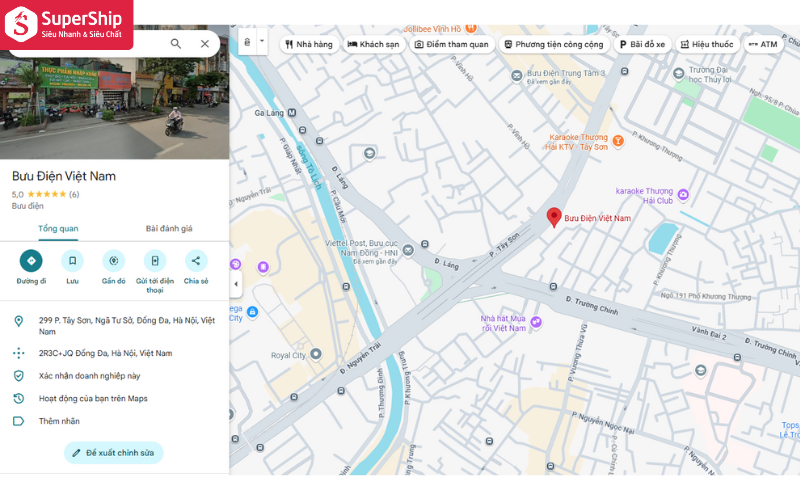Screen dimensions: 800x500
Task: Open dropdown arrow next to print icon
Action: click(262, 41)
